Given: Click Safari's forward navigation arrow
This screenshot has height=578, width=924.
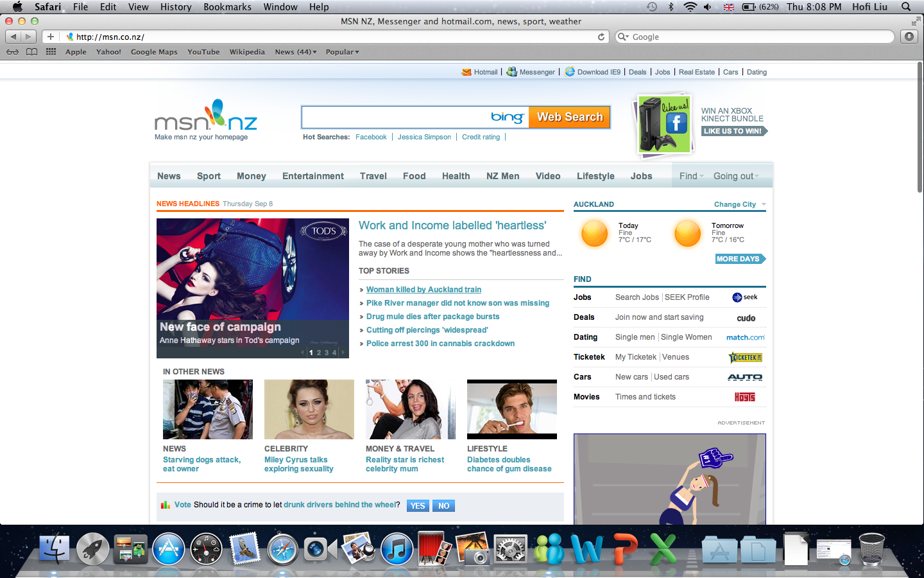Looking at the screenshot, I should [x=30, y=37].
